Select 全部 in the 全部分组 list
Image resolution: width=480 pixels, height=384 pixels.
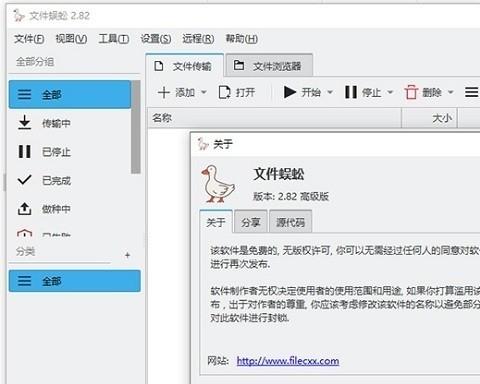[70, 94]
